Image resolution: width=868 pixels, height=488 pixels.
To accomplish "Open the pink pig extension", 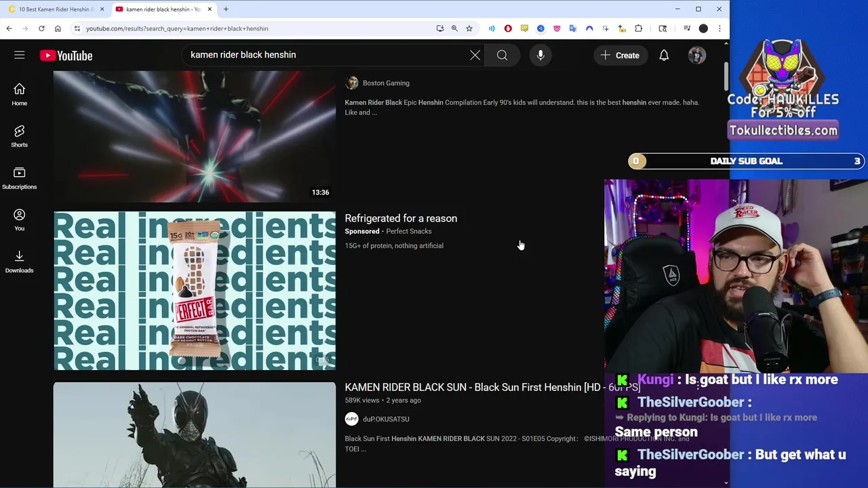I will coord(557,28).
